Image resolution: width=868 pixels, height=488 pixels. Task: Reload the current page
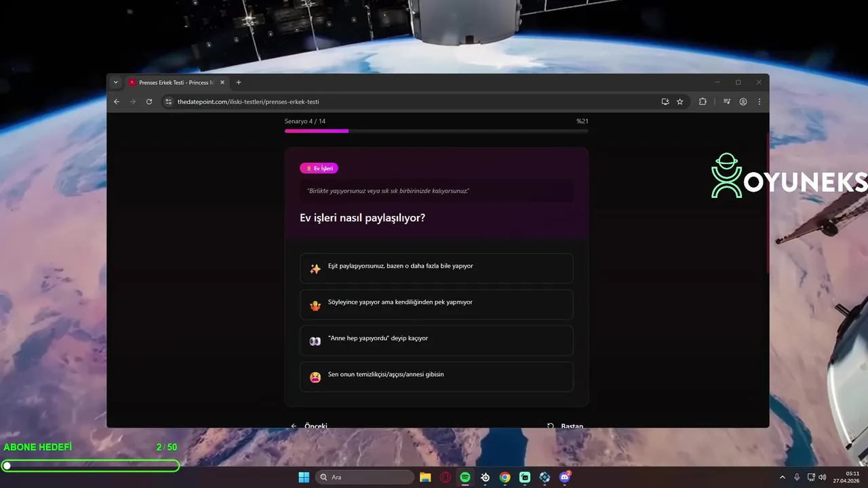pos(149,102)
